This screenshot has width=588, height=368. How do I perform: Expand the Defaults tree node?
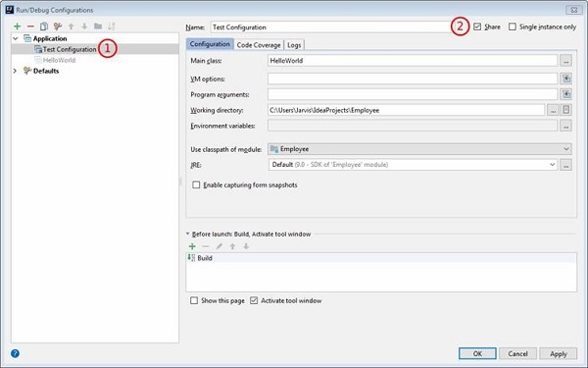15,71
